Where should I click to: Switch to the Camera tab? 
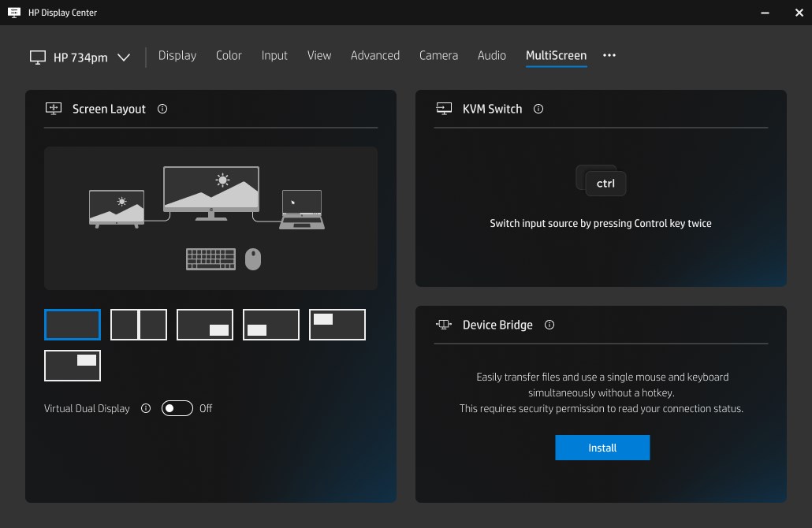[438, 55]
